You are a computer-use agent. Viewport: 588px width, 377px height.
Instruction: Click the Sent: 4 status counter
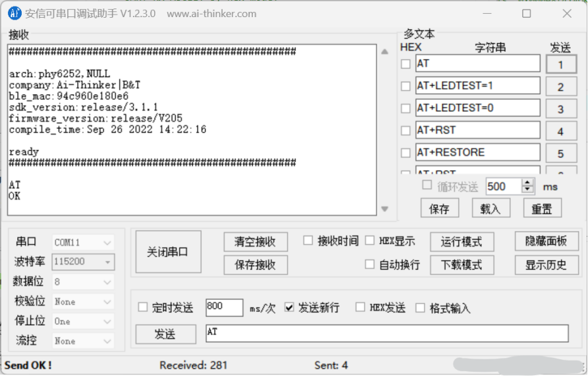click(331, 365)
